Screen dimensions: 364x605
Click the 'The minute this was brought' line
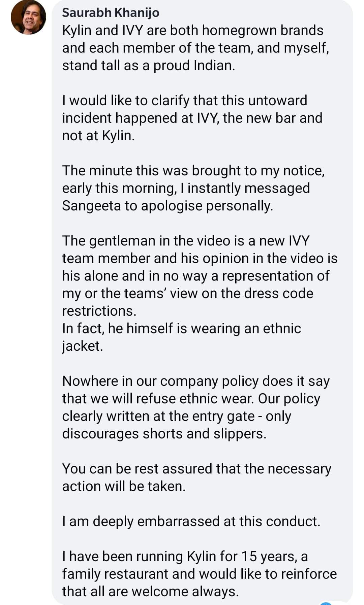pyautogui.click(x=193, y=171)
